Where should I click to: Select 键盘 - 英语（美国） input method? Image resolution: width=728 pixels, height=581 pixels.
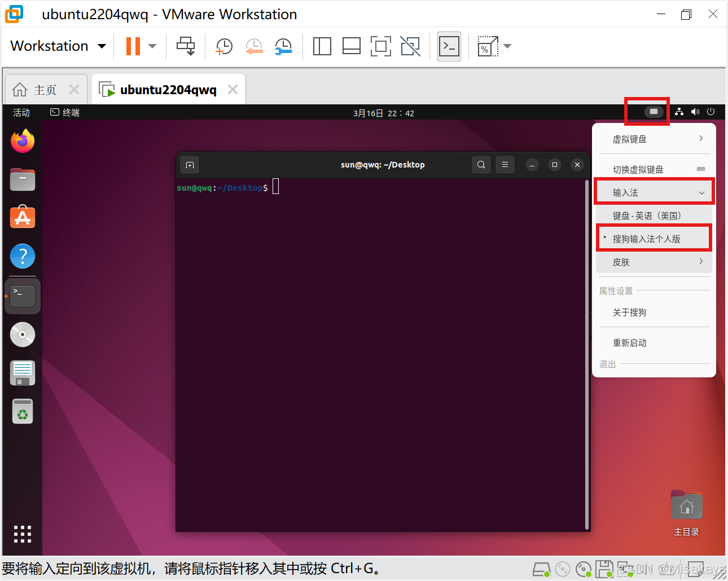point(655,215)
